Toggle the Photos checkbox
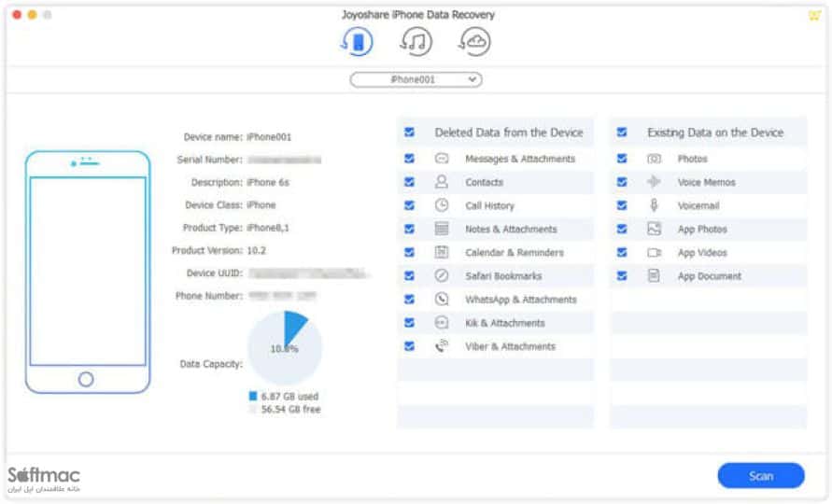Image resolution: width=832 pixels, height=504 pixels. click(622, 159)
